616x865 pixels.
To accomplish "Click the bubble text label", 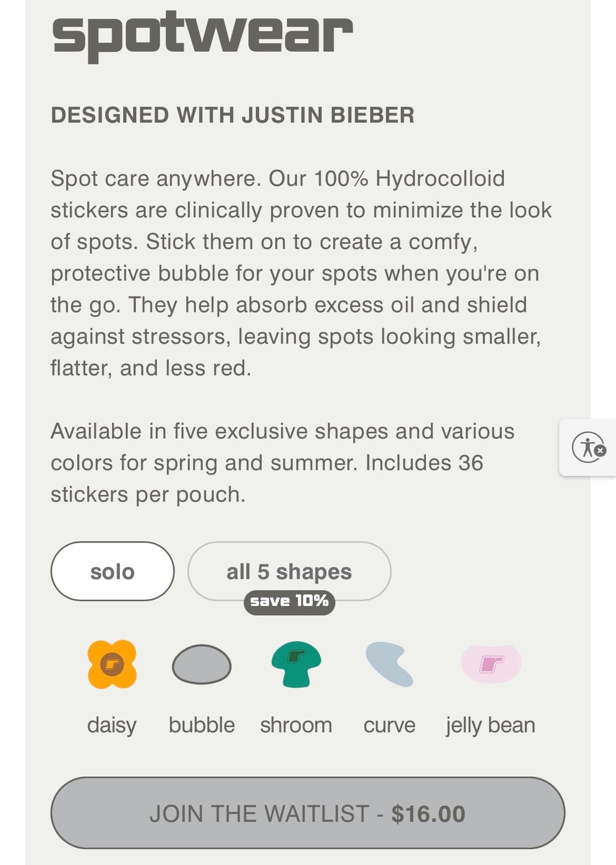I will (201, 725).
